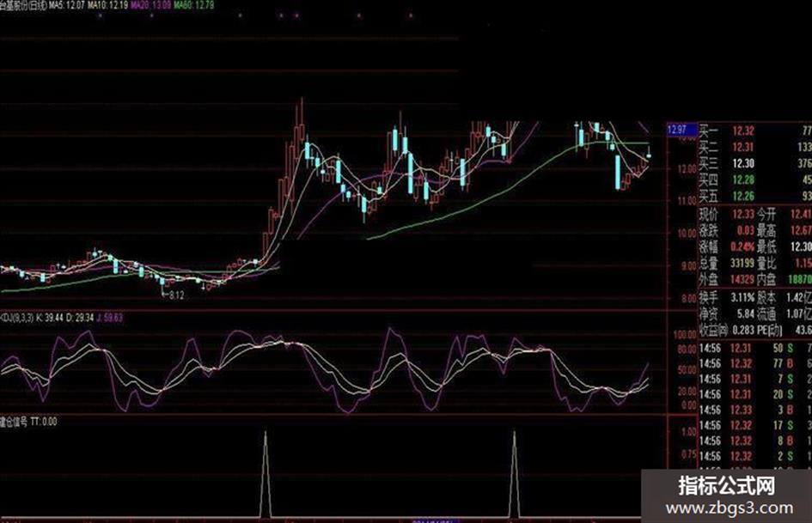This screenshot has height=523, width=812.
Task: Select the 14:56 trade row with volume 17 S
Action: tap(755, 426)
